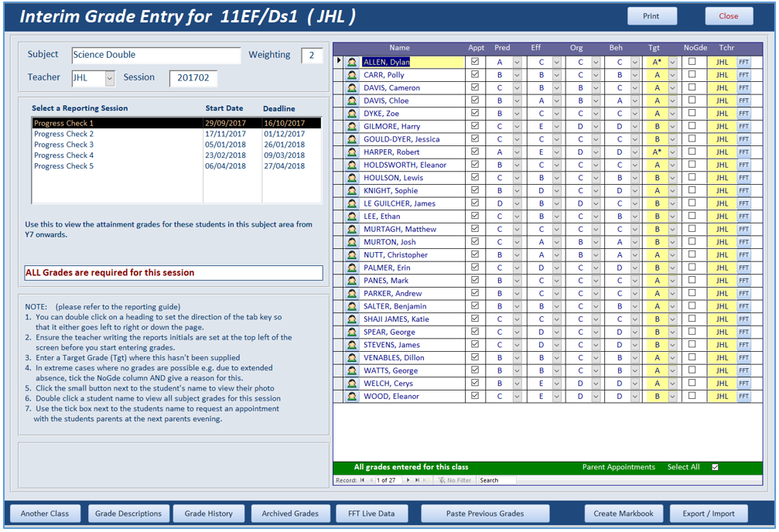Select Progress Check 5 reporting session
The width and height of the screenshot is (779, 532).
[x=176, y=166]
